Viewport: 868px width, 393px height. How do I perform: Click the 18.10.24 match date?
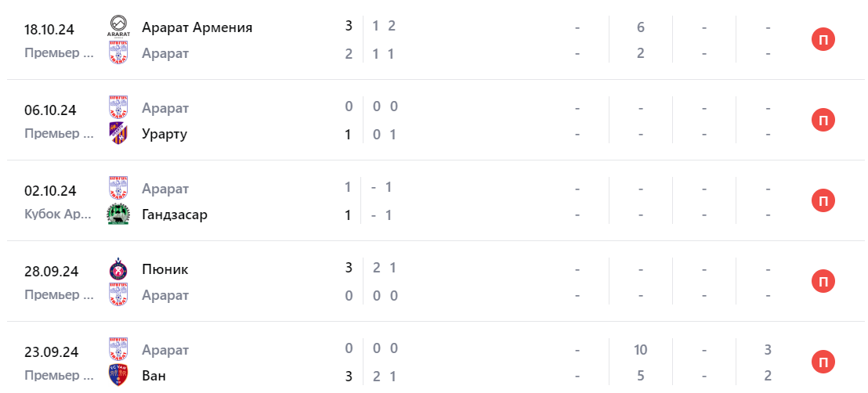pyautogui.click(x=49, y=30)
